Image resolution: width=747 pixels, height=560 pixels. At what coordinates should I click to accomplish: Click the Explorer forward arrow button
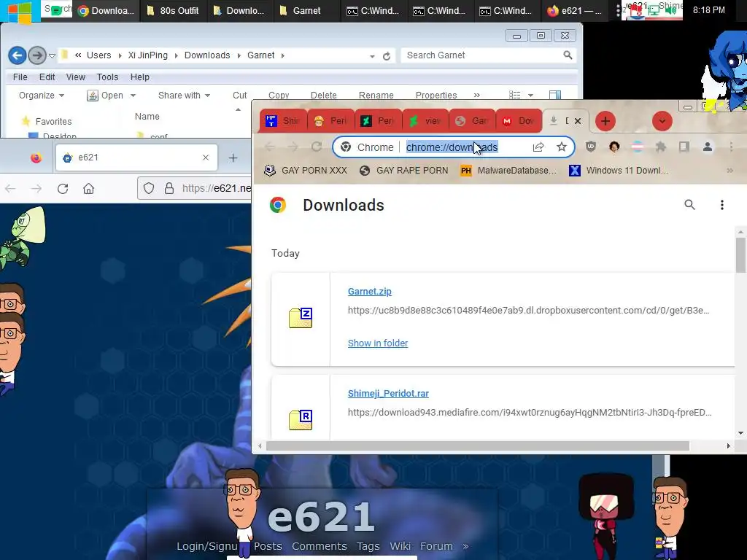coord(36,55)
